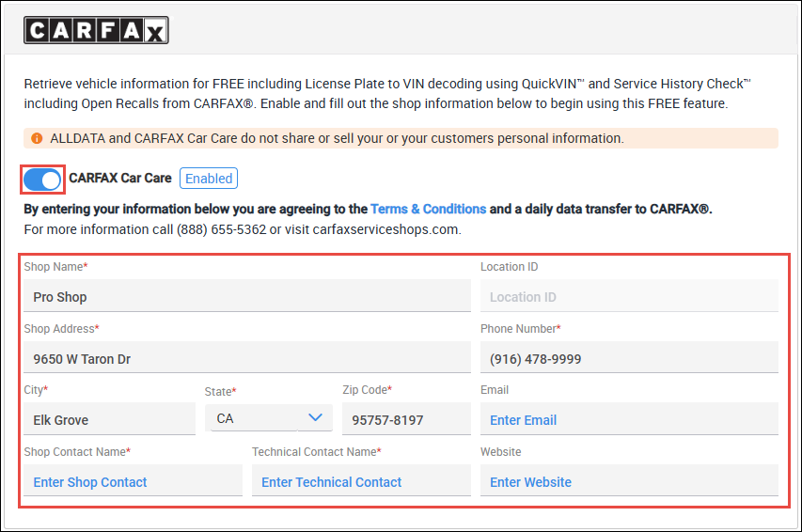Click the orange info icon in the notice
This screenshot has width=802, height=532.
(37, 138)
